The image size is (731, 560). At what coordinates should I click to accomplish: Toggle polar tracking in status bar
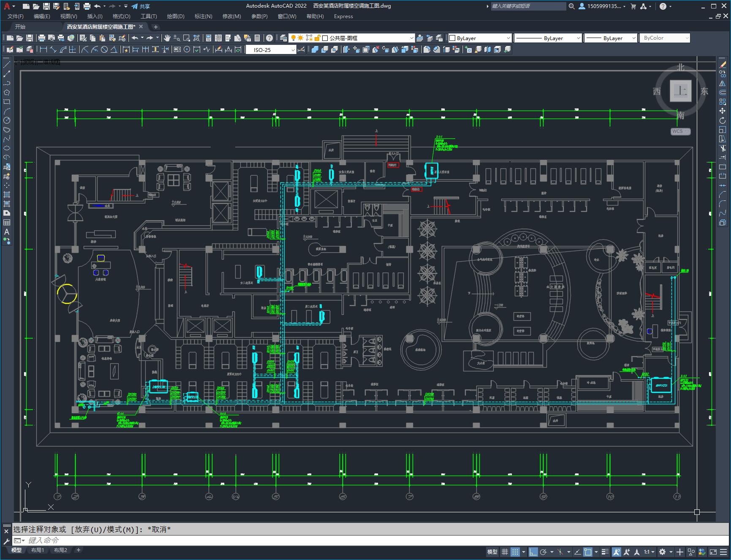tap(543, 552)
